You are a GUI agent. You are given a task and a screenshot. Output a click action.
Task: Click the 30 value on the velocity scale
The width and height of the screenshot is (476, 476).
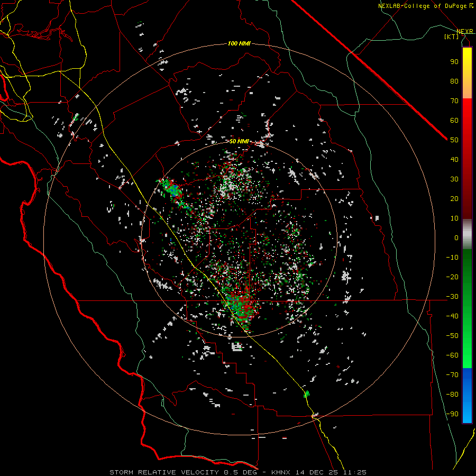(x=454, y=179)
